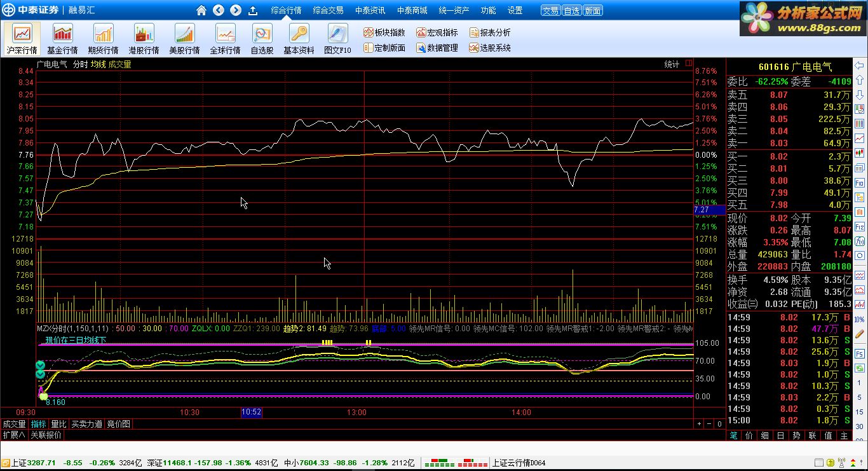Open 港股行情 Hong Kong stocks
This screenshot has width=868, height=471.
(144, 39)
